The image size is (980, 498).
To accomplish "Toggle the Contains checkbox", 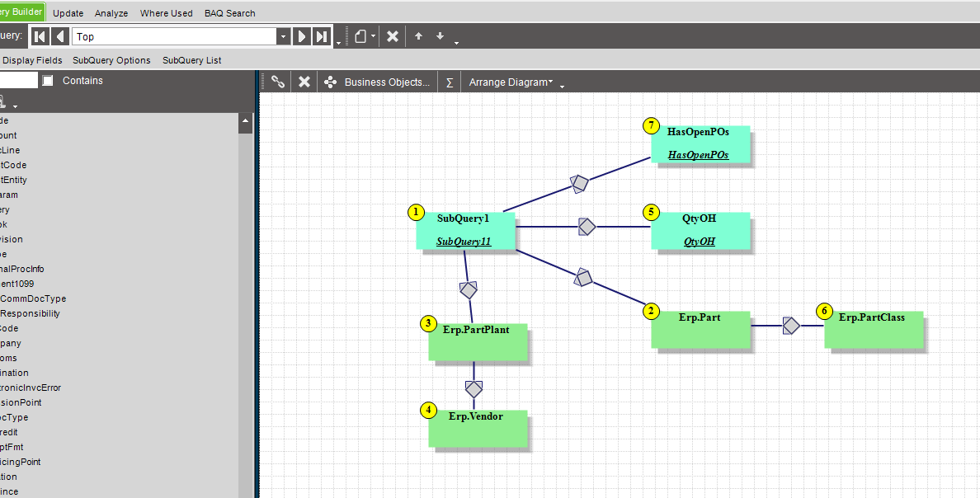I will coord(48,81).
